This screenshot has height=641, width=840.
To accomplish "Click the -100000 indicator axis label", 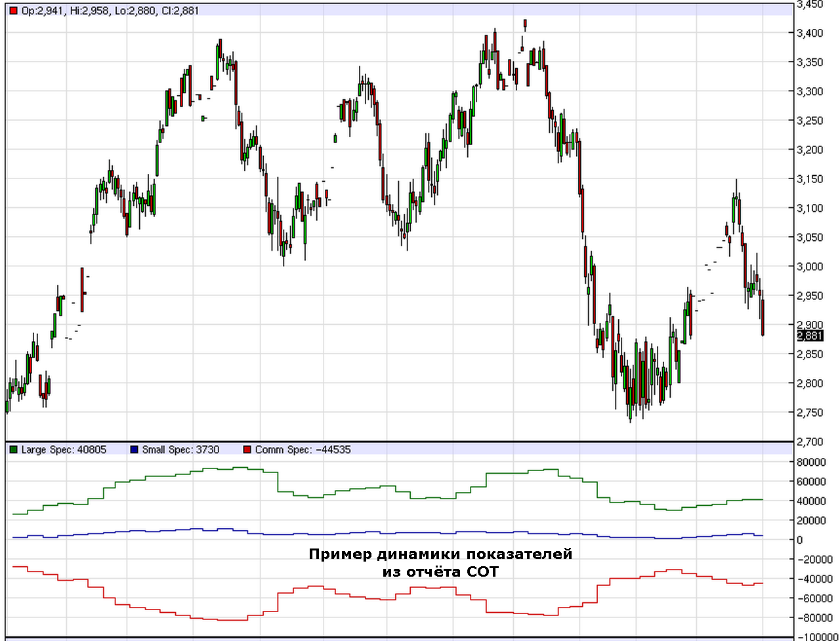I will pyautogui.click(x=818, y=637).
